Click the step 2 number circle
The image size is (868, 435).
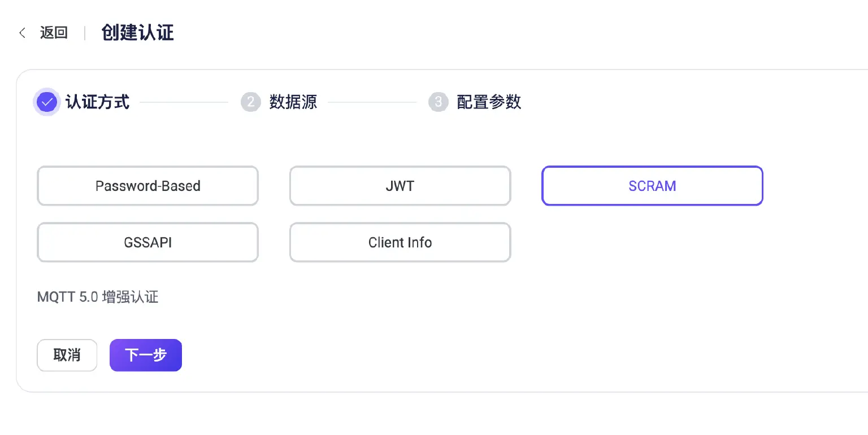click(250, 102)
